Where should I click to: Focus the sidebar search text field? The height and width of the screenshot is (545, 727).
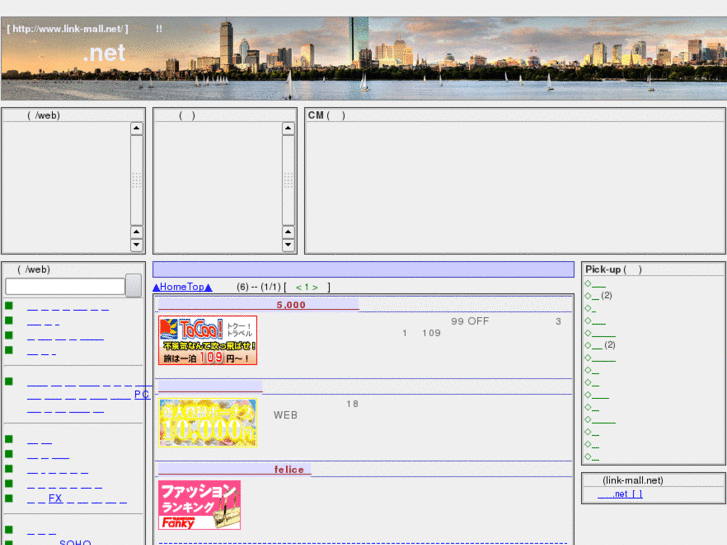coord(65,286)
